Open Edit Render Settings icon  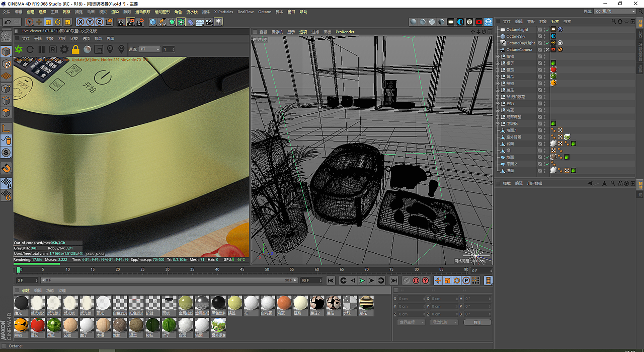click(x=140, y=22)
